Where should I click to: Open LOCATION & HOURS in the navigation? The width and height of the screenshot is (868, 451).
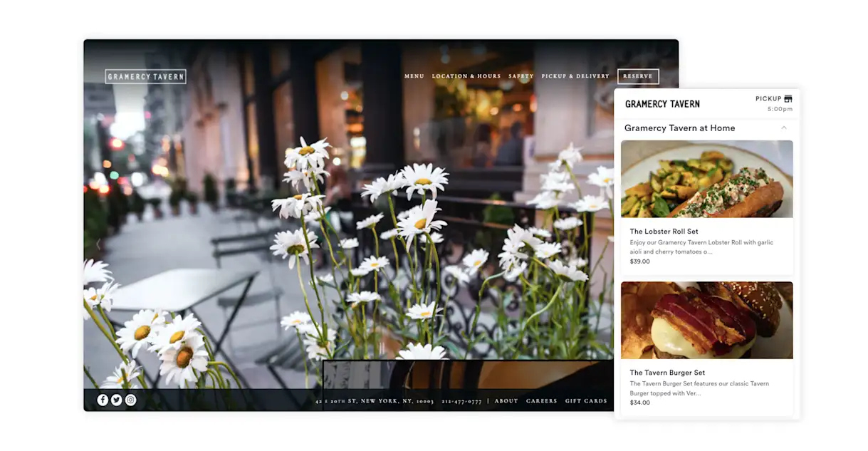[x=465, y=76]
